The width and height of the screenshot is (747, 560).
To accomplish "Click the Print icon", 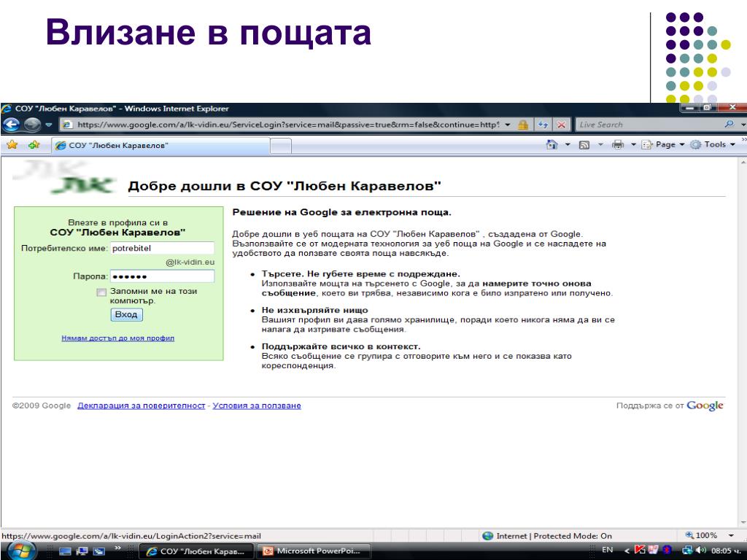I will click(618, 144).
